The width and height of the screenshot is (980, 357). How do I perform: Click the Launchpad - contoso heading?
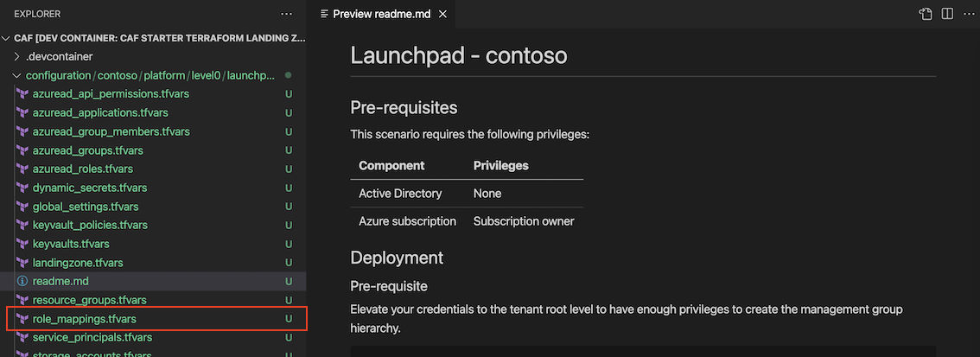pos(458,56)
